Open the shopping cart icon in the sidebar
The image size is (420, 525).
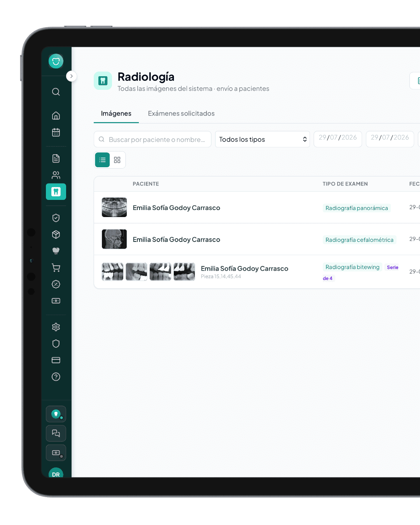(x=56, y=268)
